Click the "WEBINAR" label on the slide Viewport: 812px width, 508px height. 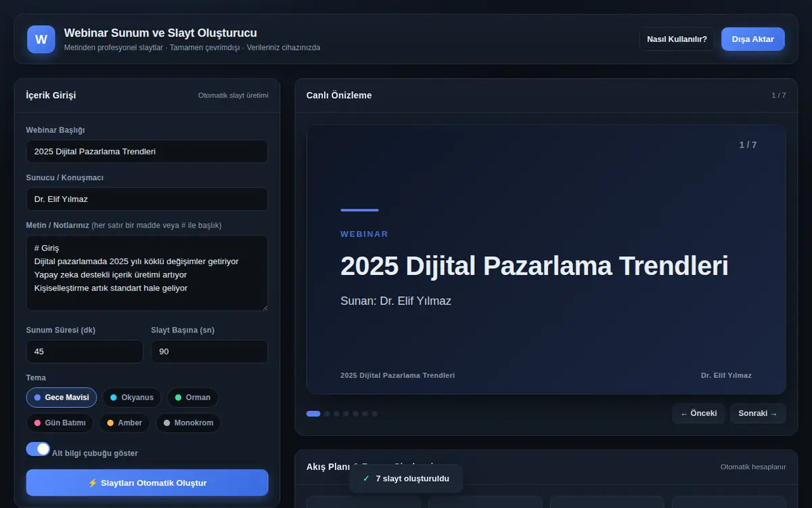pos(364,234)
